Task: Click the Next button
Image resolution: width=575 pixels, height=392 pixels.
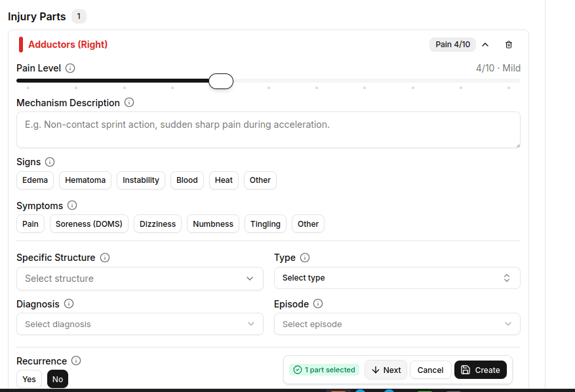Action: pyautogui.click(x=386, y=370)
